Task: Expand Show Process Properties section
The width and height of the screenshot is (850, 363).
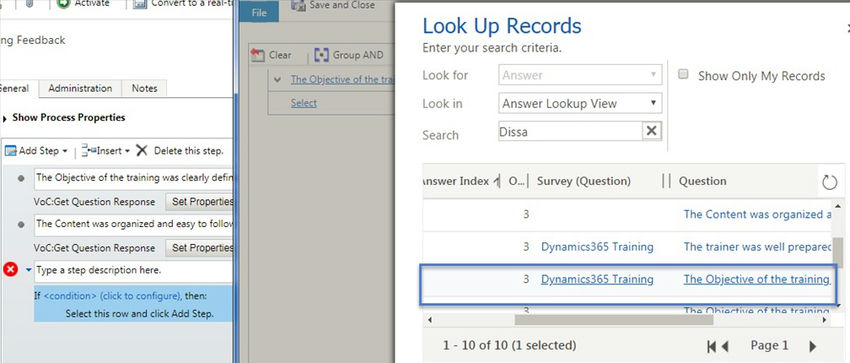Action: coord(5,118)
